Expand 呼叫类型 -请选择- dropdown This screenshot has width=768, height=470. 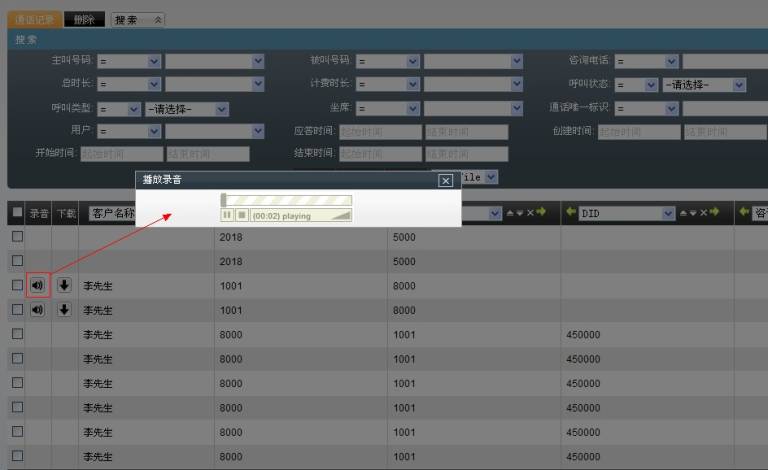[221, 109]
